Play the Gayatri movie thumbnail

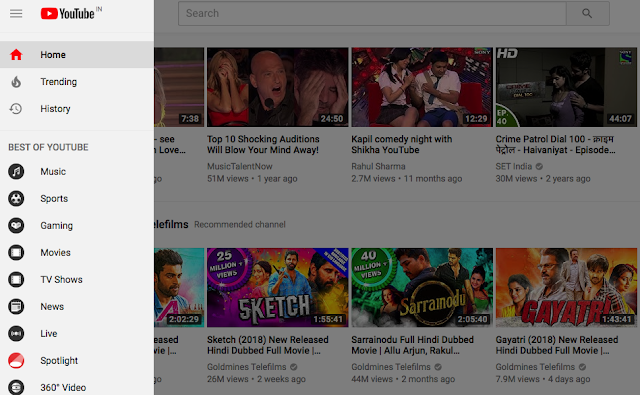[567, 287]
